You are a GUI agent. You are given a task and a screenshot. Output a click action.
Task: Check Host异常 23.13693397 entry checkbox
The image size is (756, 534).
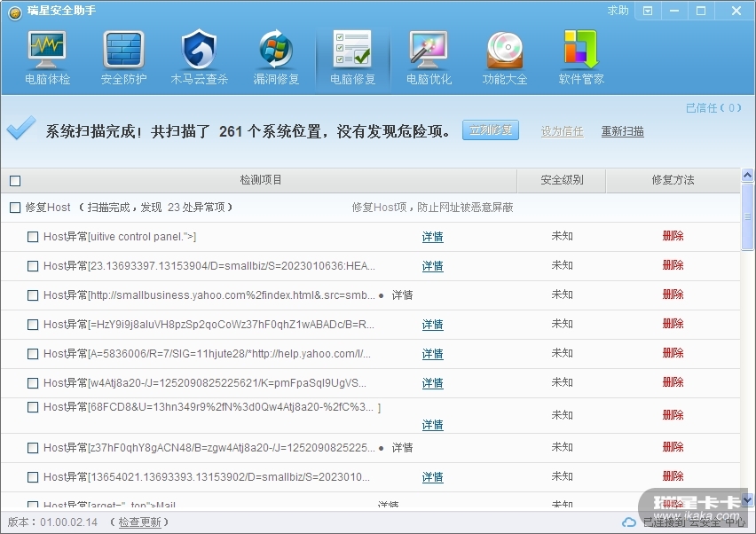pyautogui.click(x=33, y=266)
